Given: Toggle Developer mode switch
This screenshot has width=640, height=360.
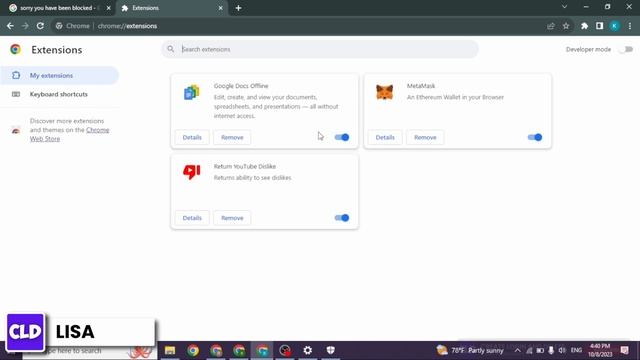Looking at the screenshot, I should 626,49.
